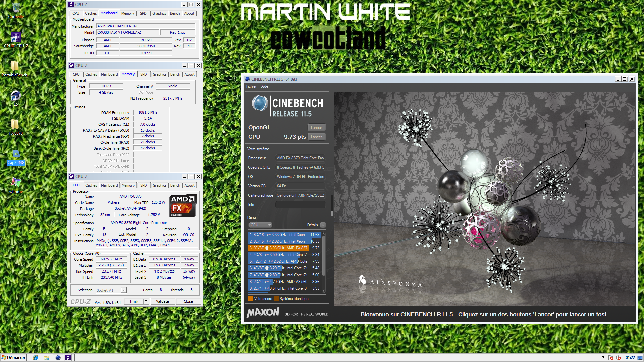Open the Fichier menu in Cinebench
Screen dimensions: 644x362
(x=251, y=86)
